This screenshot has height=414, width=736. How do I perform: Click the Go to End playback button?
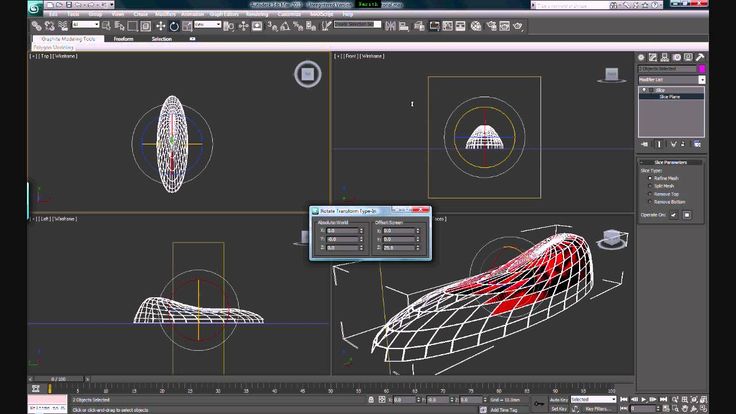click(x=663, y=399)
